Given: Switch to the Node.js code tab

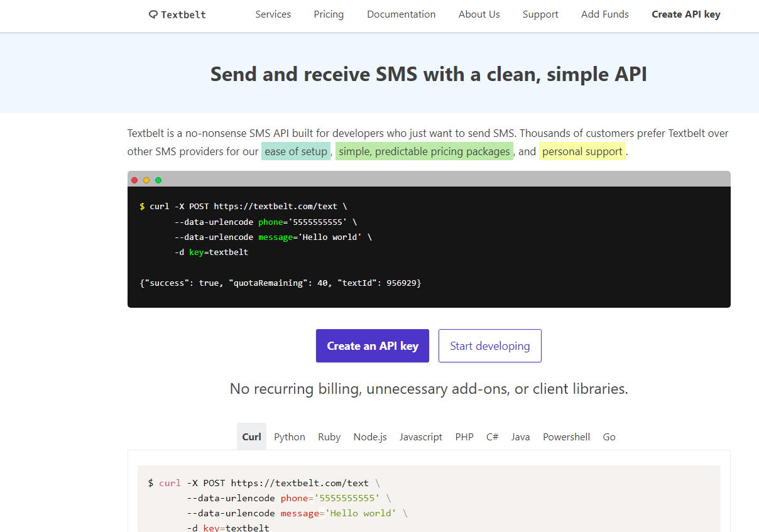Looking at the screenshot, I should [370, 437].
